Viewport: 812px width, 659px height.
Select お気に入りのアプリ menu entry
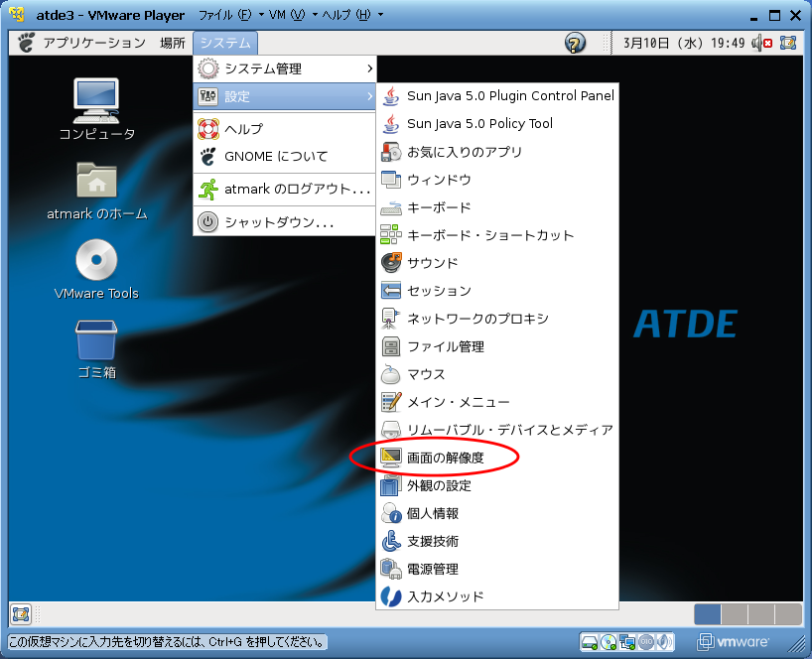coord(497,152)
